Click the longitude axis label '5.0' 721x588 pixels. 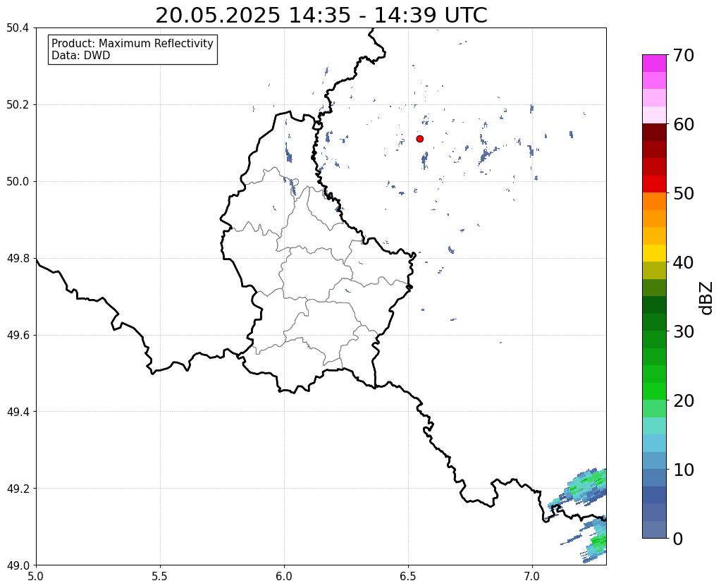pyautogui.click(x=36, y=576)
